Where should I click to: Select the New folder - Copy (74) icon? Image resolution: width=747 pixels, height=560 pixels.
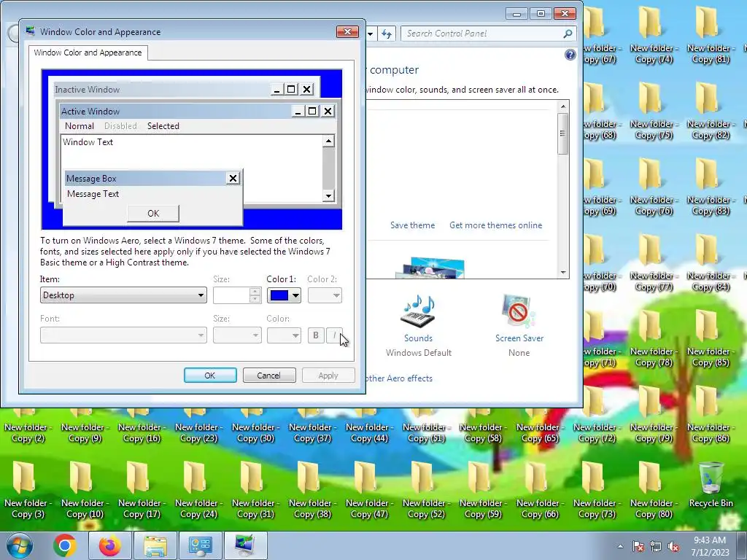[x=653, y=35]
